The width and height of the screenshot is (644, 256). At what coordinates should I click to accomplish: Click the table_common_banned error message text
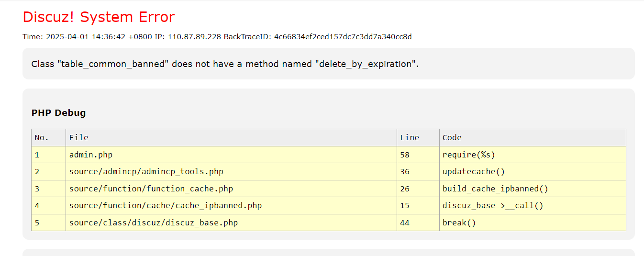click(x=225, y=64)
